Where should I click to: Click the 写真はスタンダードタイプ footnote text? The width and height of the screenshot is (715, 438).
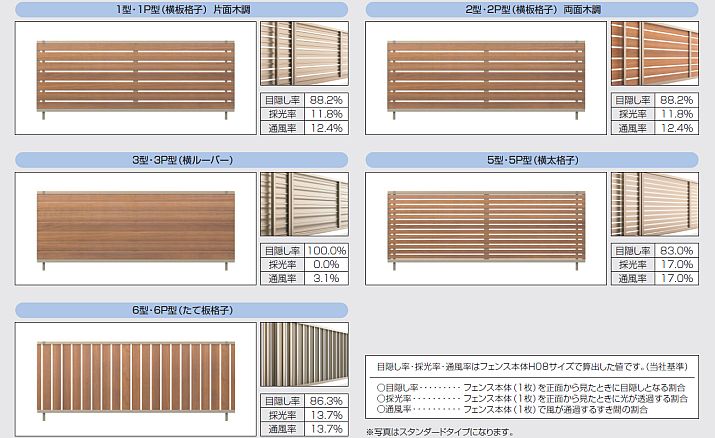coord(444,431)
